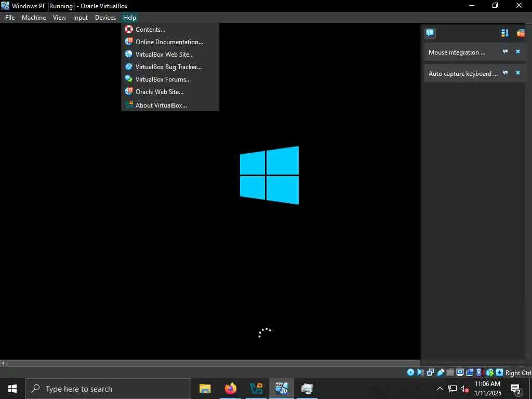This screenshot has width=532, height=399.
Task: Choose Contents... in the Help menu
Action: coord(170,30)
